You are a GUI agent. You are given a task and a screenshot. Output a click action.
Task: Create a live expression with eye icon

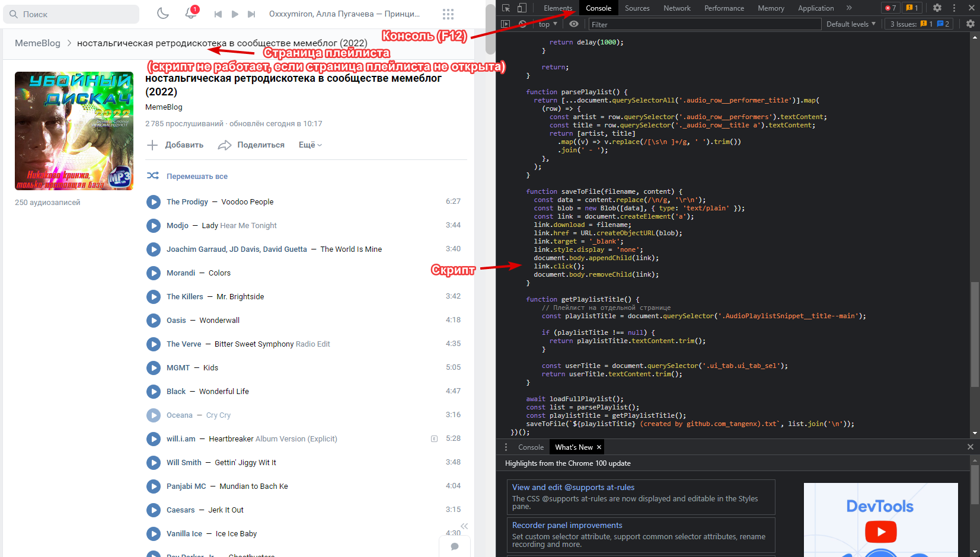click(x=574, y=24)
